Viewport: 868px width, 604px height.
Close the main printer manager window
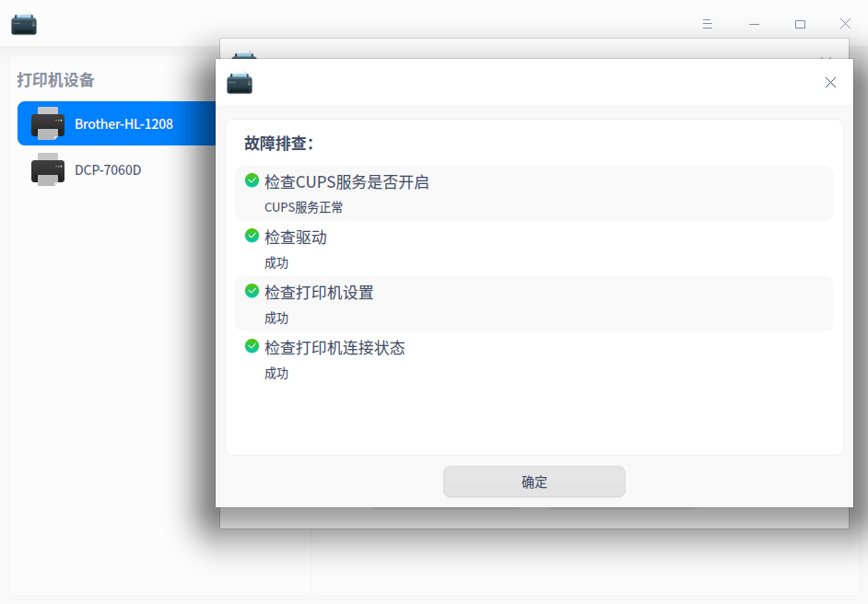coord(845,24)
